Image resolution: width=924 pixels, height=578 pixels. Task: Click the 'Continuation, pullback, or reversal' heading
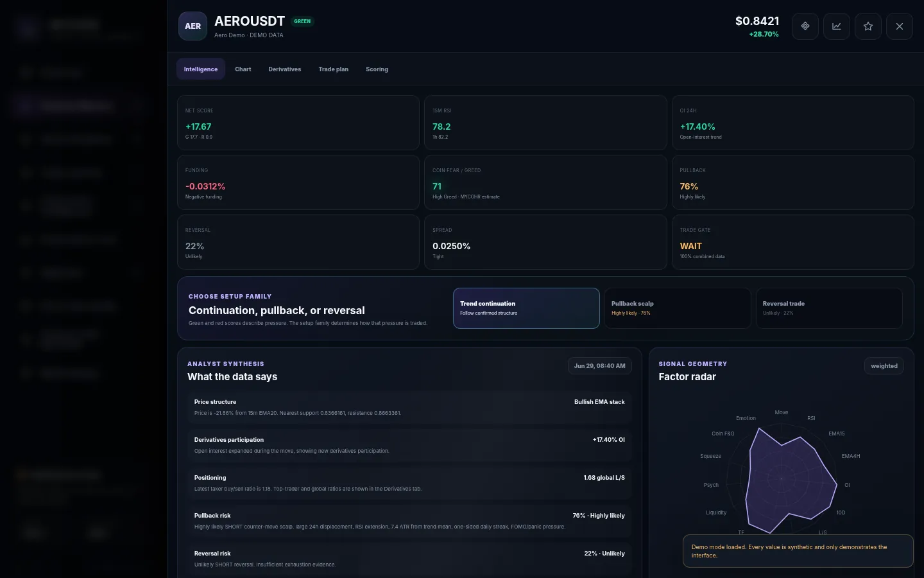click(277, 310)
